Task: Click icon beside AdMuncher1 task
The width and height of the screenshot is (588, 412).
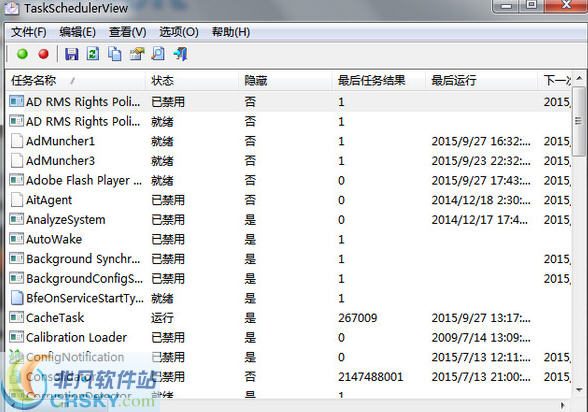Action: (16, 141)
